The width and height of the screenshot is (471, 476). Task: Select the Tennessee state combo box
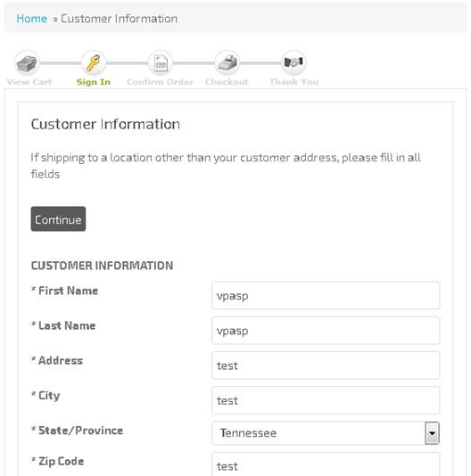[326, 433]
